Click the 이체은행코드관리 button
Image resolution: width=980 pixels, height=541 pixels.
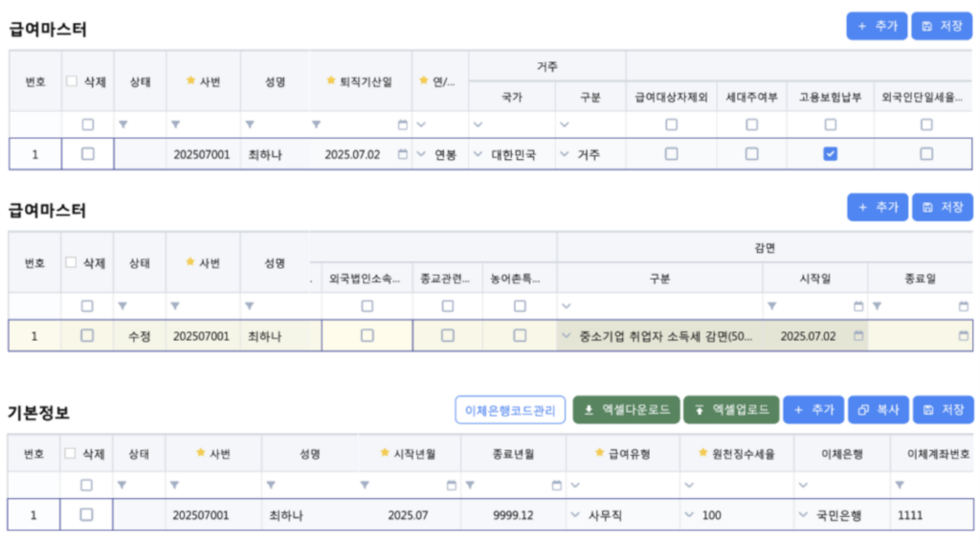click(x=509, y=410)
